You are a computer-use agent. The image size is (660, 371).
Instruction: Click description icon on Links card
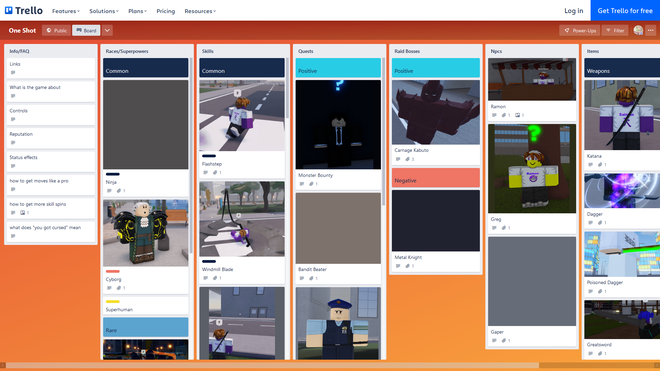pyautogui.click(x=13, y=72)
